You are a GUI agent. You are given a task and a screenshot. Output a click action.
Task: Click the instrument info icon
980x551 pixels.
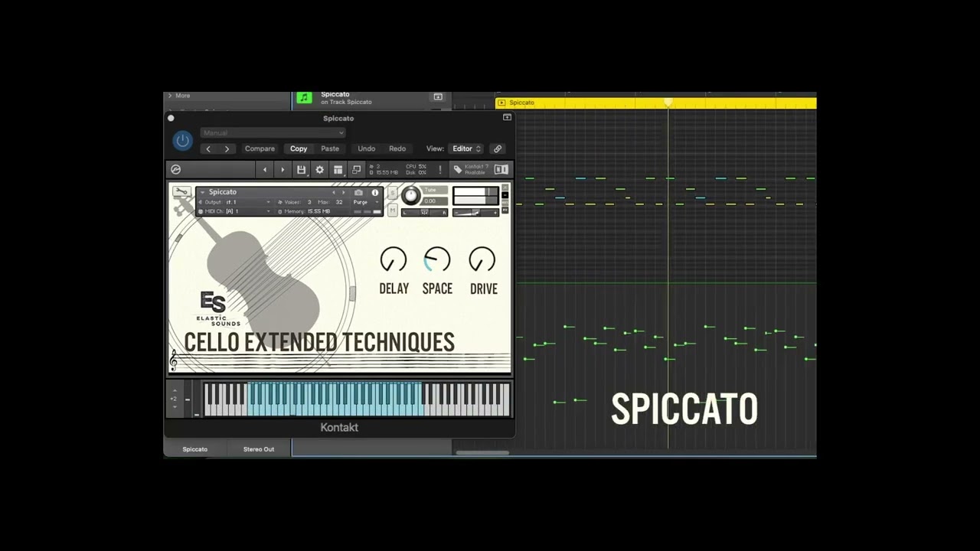[x=374, y=192]
